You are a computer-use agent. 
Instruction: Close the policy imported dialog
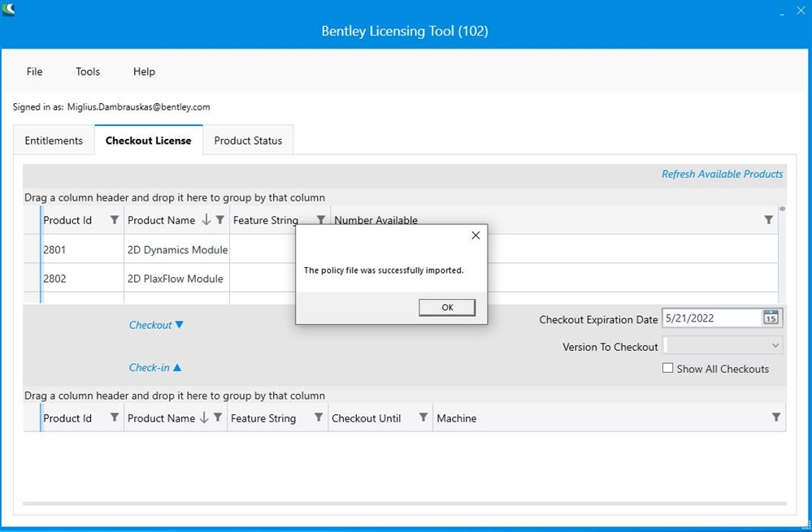[475, 236]
